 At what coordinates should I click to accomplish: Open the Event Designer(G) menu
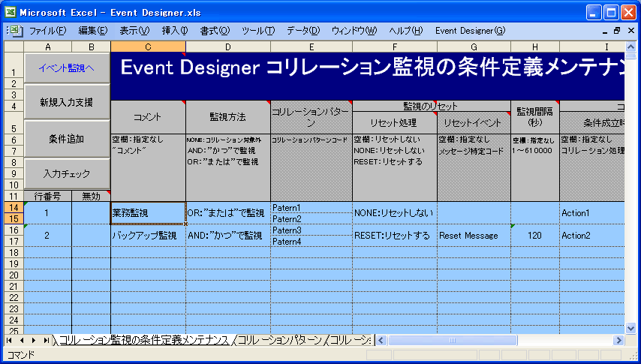[470, 31]
